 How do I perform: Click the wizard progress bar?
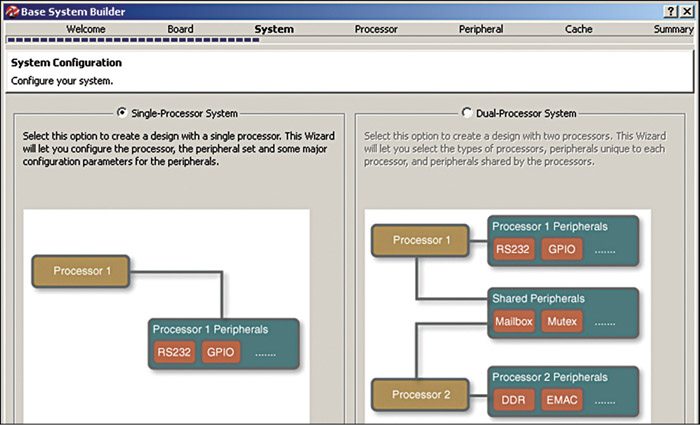[130, 40]
